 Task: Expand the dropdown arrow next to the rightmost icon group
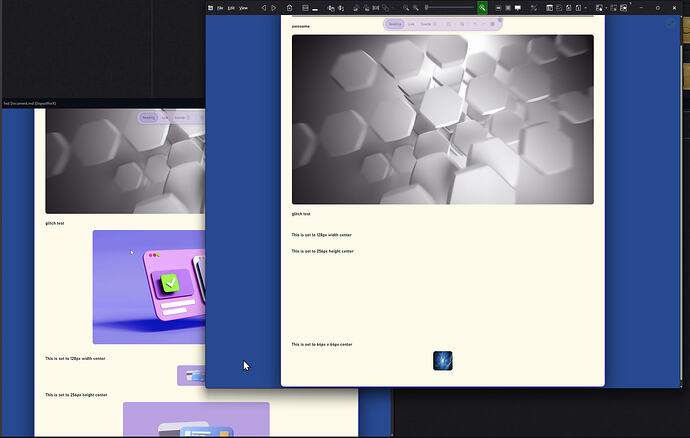(606, 8)
